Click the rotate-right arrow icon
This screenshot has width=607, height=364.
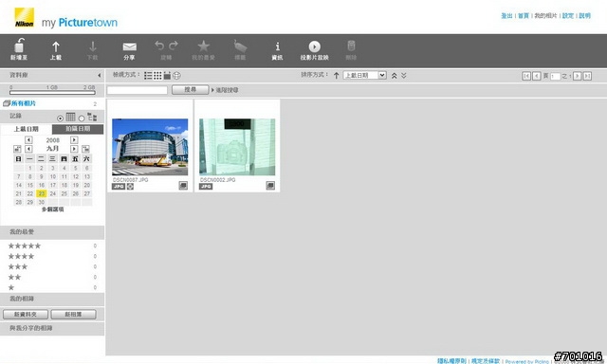pos(174,45)
